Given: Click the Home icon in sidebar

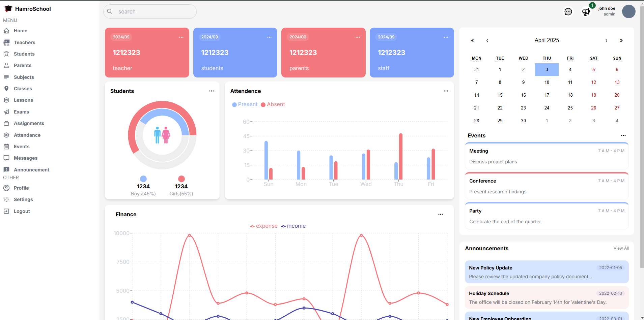Looking at the screenshot, I should [x=6, y=31].
